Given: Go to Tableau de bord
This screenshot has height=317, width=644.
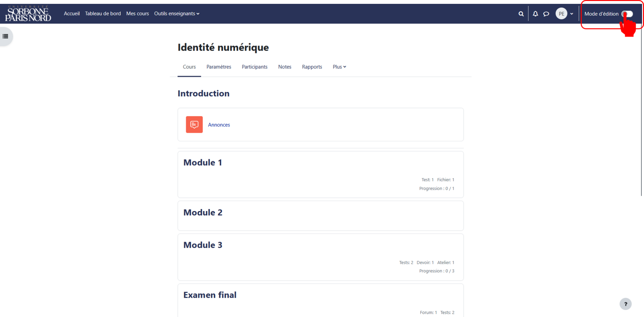Looking at the screenshot, I should (x=103, y=14).
